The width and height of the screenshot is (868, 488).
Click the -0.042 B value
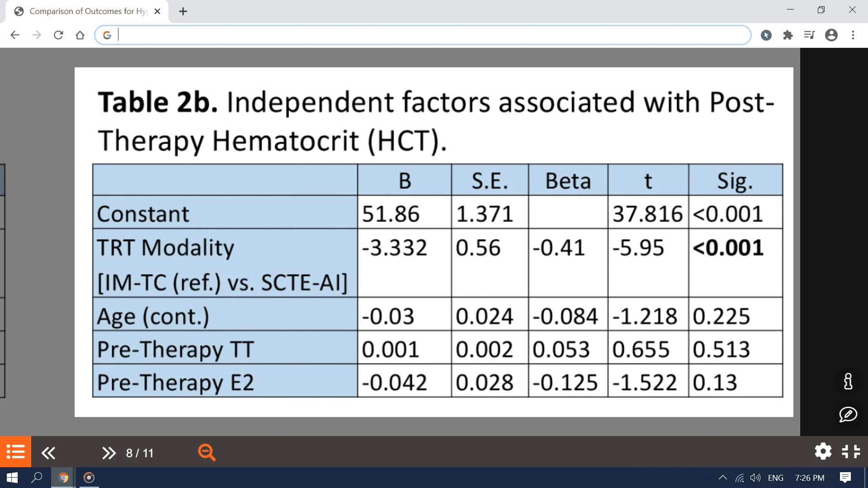394,382
